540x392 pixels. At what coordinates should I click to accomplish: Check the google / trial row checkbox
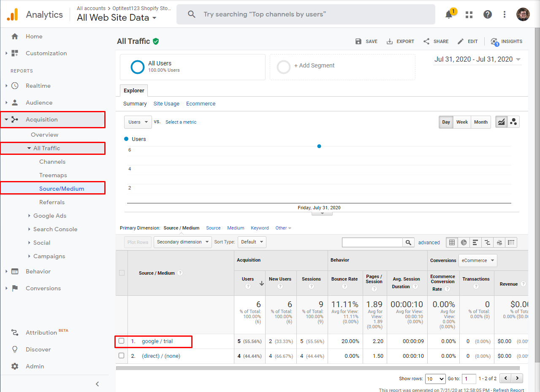coord(122,341)
